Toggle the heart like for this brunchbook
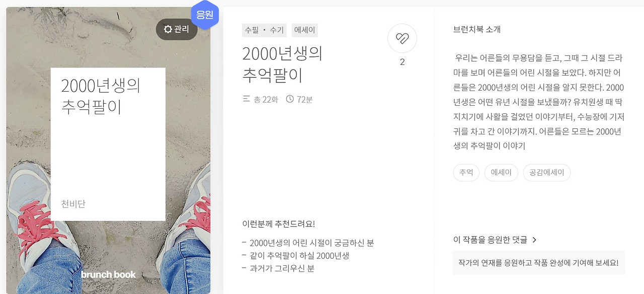 tap(401, 38)
